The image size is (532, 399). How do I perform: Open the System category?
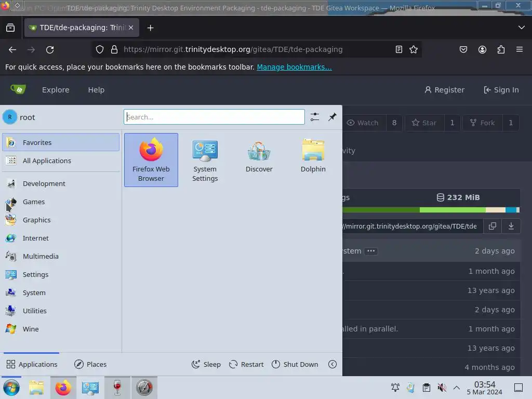pos(61,292)
